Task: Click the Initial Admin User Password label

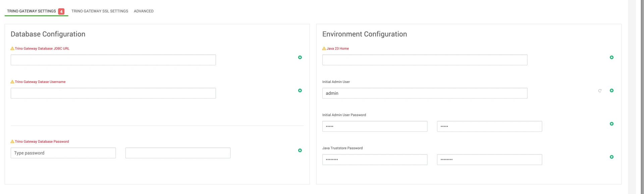Action: (x=344, y=115)
